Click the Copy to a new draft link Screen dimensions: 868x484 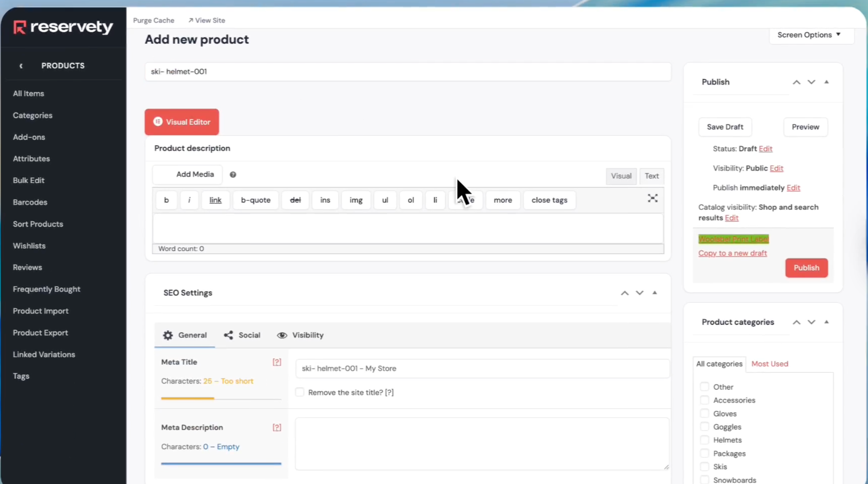point(732,253)
